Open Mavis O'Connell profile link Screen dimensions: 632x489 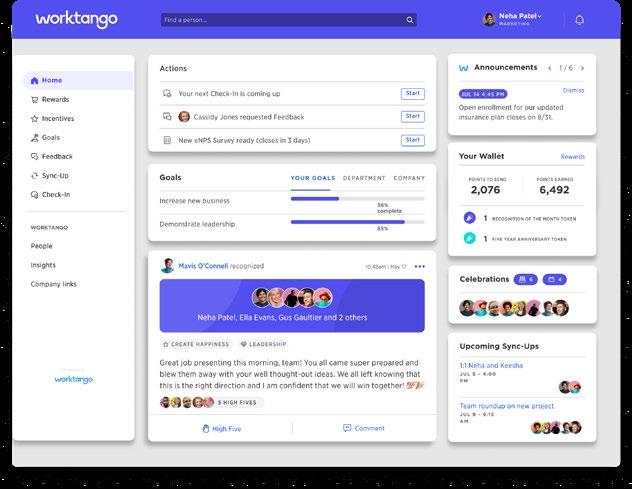coord(203,266)
